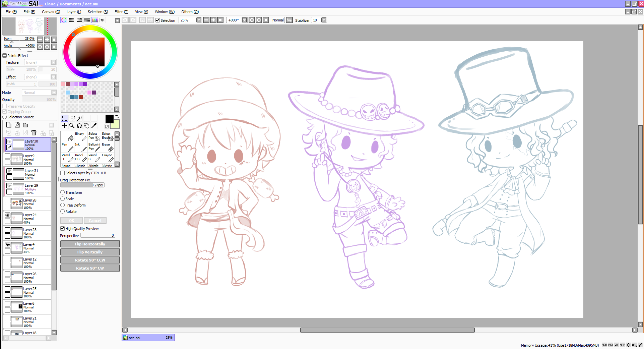Choose the Pencil HB tool
Screen dimensions: 644x349
(x=80, y=158)
